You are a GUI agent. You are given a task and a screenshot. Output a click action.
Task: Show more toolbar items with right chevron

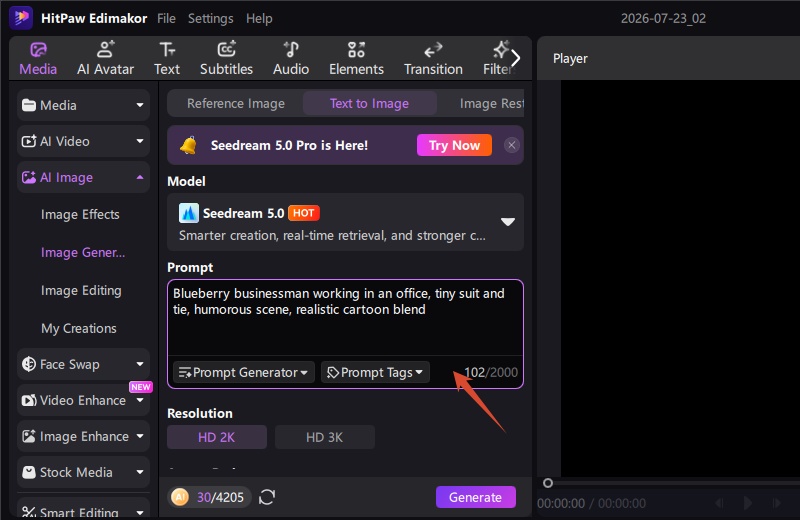(x=516, y=58)
